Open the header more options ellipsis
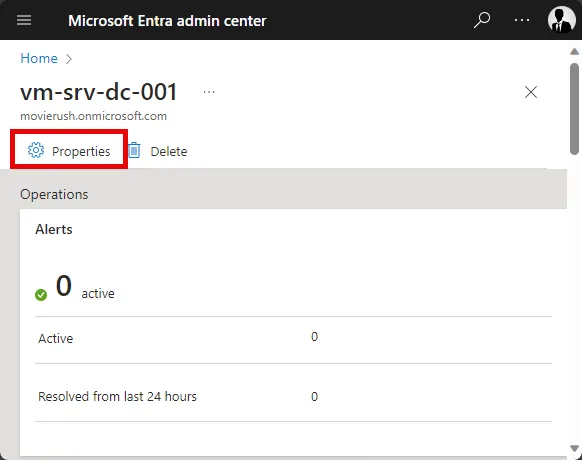The width and height of the screenshot is (582, 460). 522,20
